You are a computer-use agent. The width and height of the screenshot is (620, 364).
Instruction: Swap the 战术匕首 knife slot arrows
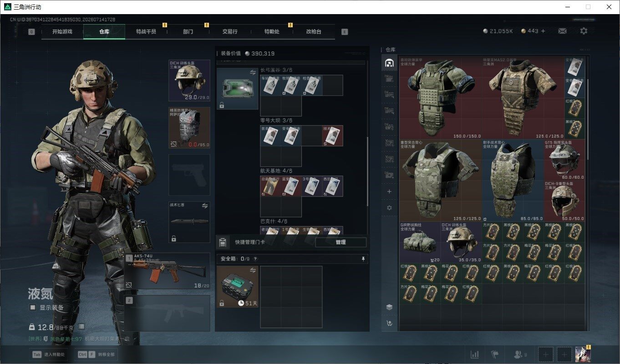click(205, 206)
